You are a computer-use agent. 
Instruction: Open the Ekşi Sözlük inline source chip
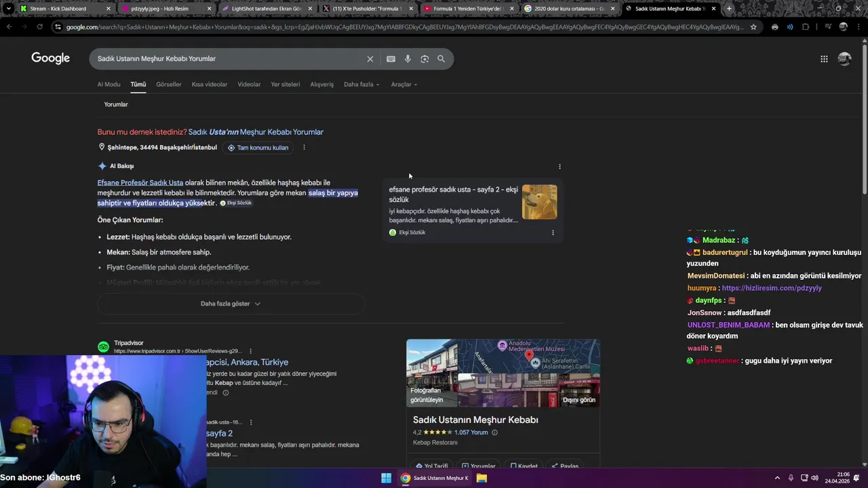236,203
